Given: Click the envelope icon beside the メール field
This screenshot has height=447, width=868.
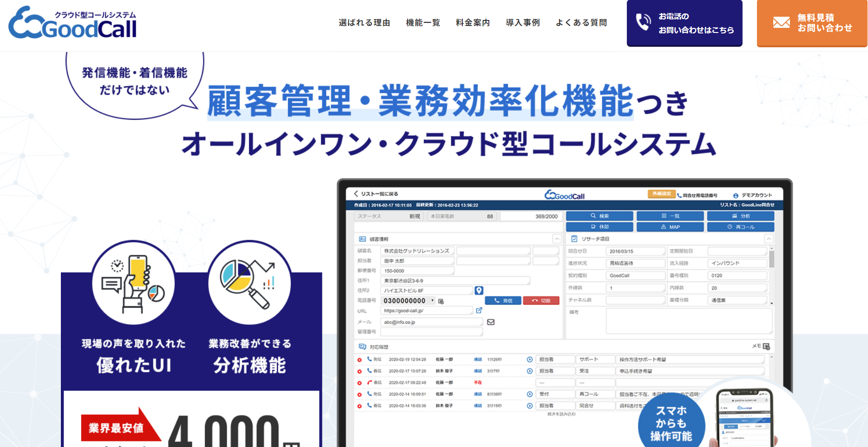Looking at the screenshot, I should pyautogui.click(x=491, y=321).
